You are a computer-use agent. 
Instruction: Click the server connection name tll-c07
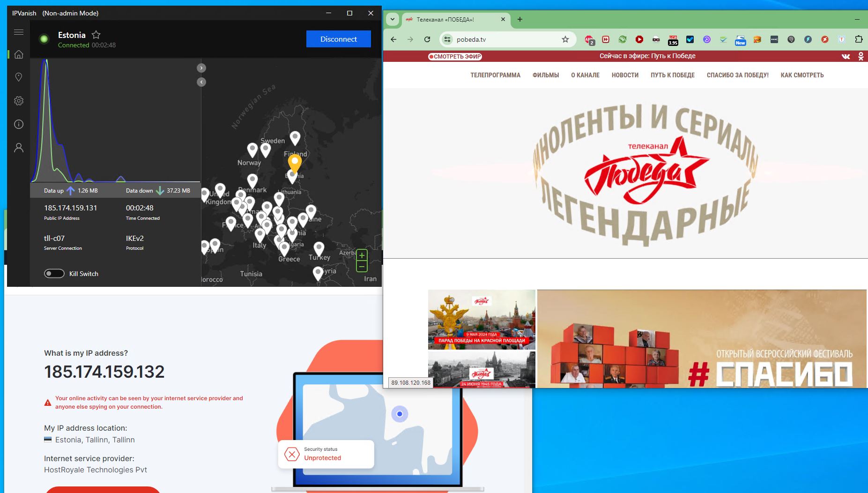[x=54, y=238]
